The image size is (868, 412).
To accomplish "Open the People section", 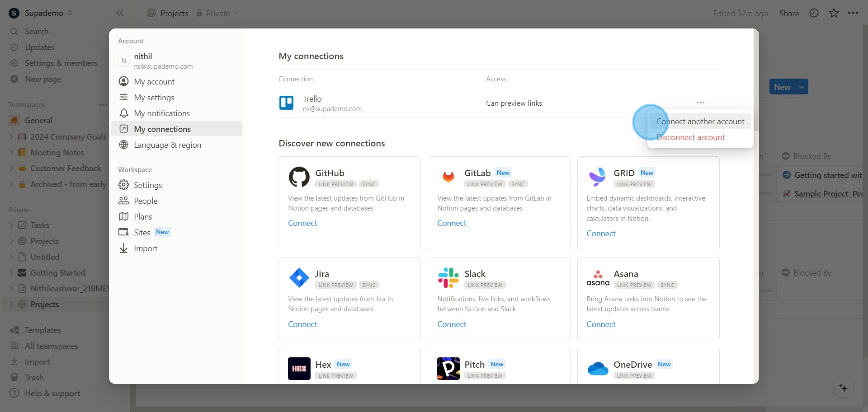I will click(x=177, y=201).
